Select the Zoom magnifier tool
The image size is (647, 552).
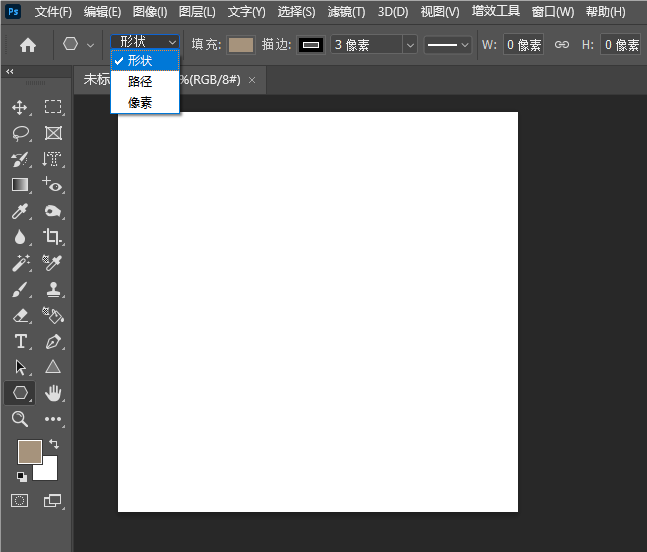(x=20, y=419)
